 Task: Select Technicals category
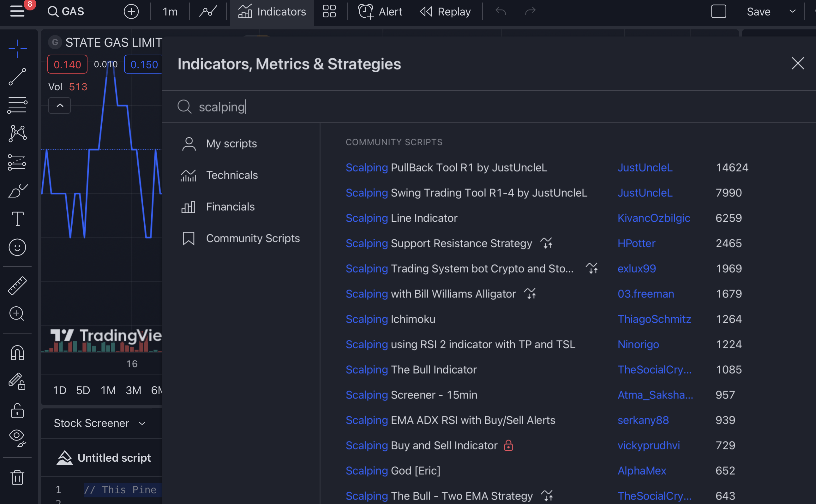pos(241,175)
